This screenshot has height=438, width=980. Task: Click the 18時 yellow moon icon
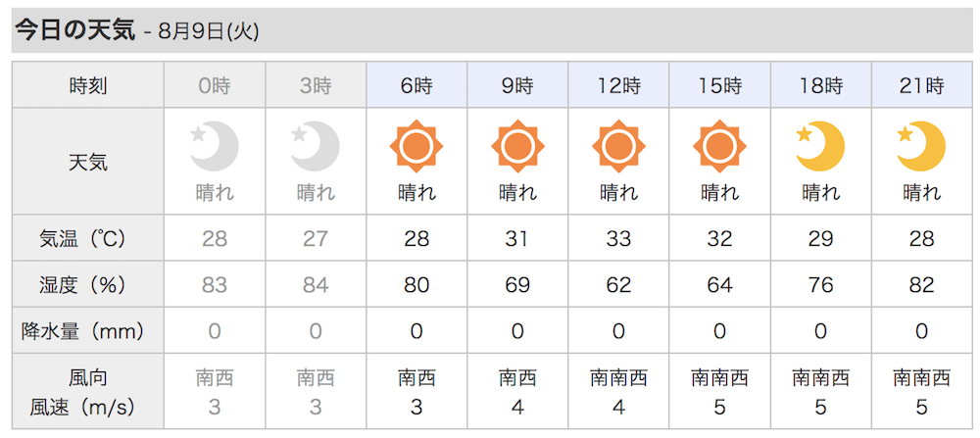[x=820, y=148]
